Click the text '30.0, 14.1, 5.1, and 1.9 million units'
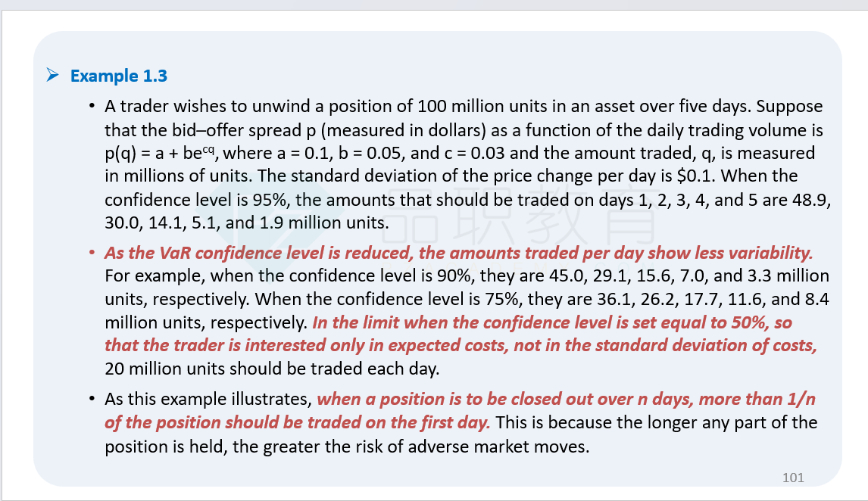Screen dimensions: 868x501 tap(247, 222)
